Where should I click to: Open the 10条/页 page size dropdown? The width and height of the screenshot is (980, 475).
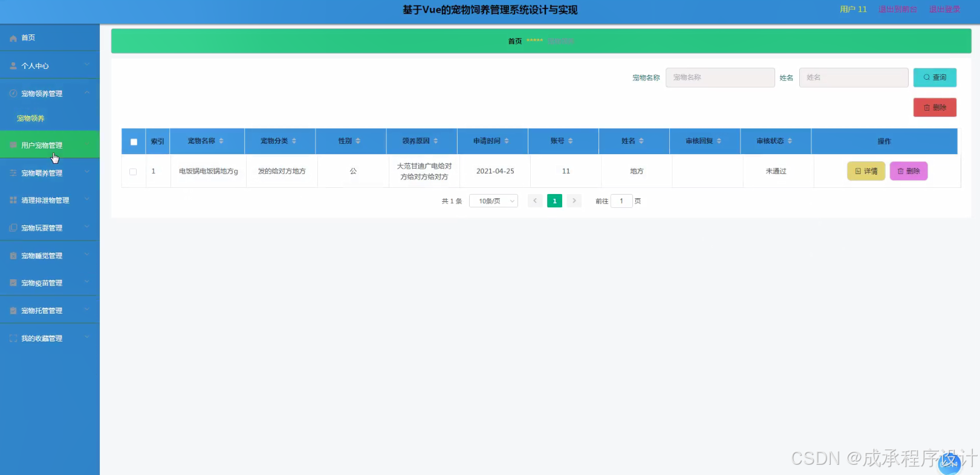pos(494,201)
